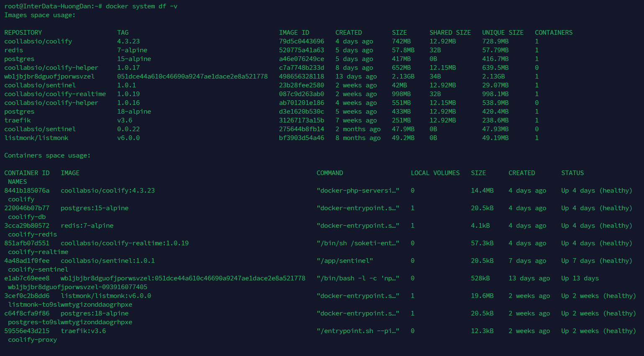The image size is (644, 356).
Task: Click the NAMES column header
Action: 17,182
